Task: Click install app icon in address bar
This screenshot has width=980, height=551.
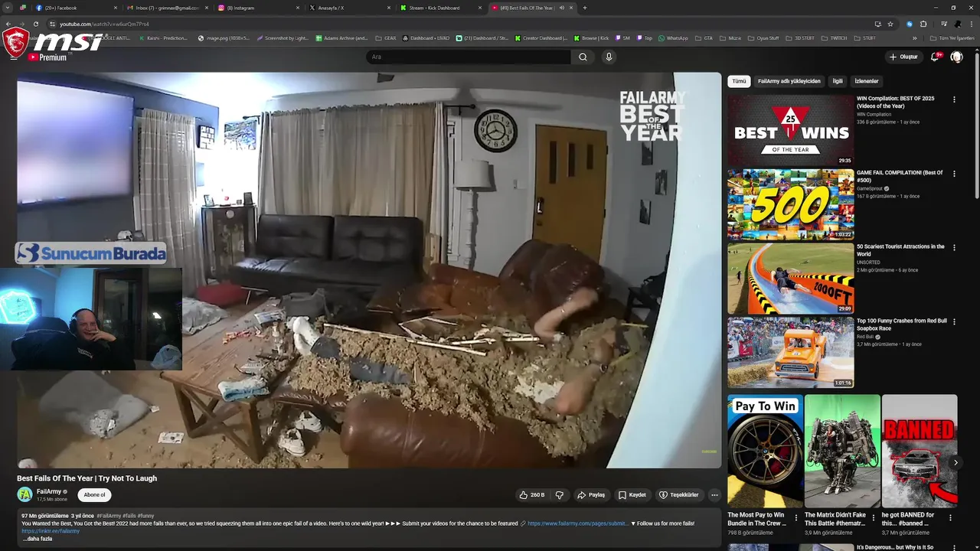Action: (x=877, y=24)
